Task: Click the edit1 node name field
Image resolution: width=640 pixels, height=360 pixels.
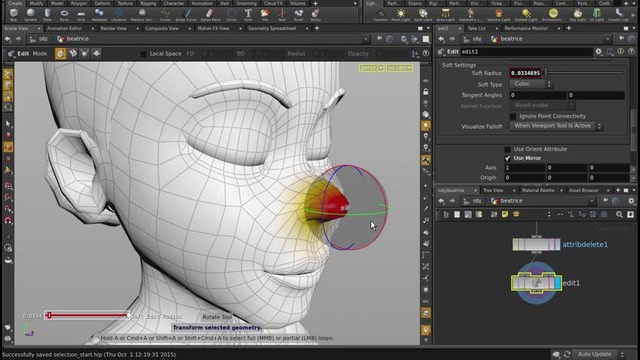Action: coord(527,52)
